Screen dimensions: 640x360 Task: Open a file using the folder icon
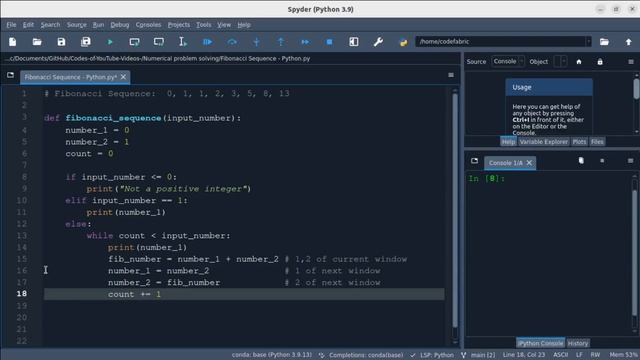click(37, 42)
